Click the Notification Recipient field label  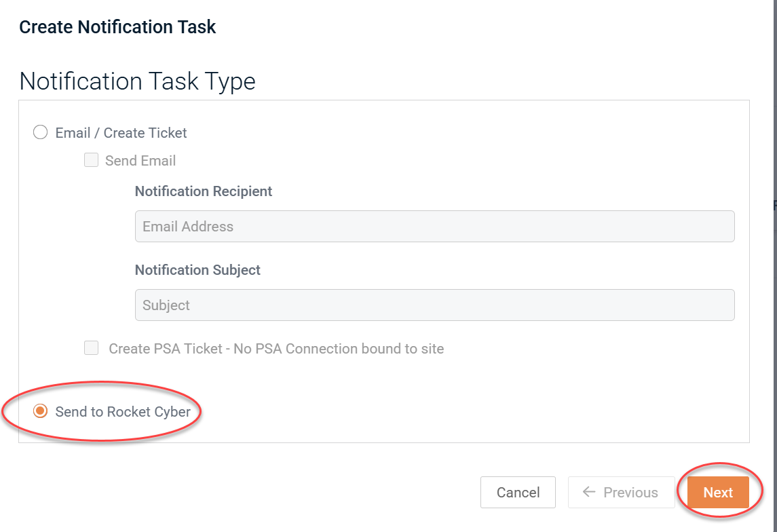(x=204, y=191)
